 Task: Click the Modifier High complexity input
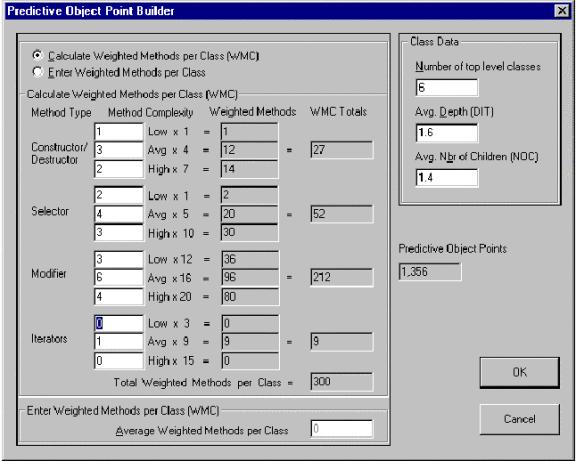point(119,296)
